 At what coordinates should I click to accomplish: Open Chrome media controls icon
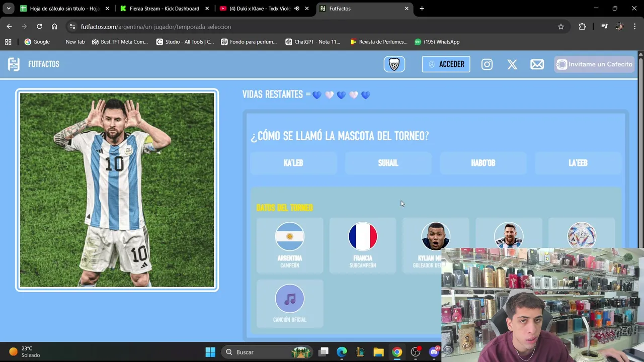[x=605, y=27]
